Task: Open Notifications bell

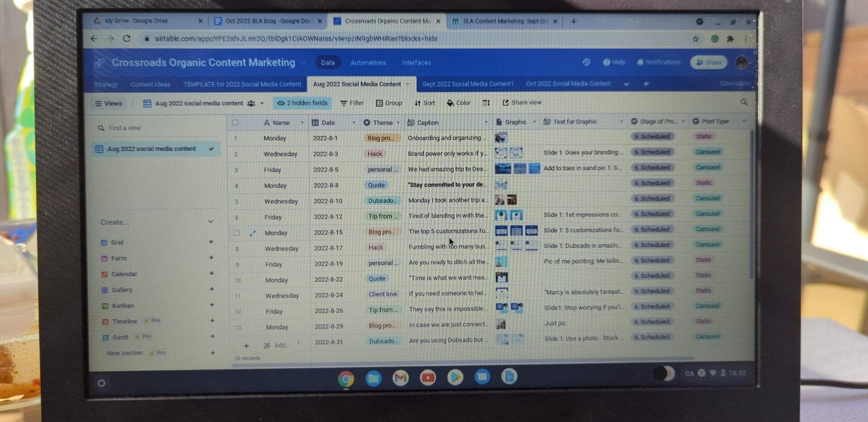Action: pyautogui.click(x=658, y=62)
